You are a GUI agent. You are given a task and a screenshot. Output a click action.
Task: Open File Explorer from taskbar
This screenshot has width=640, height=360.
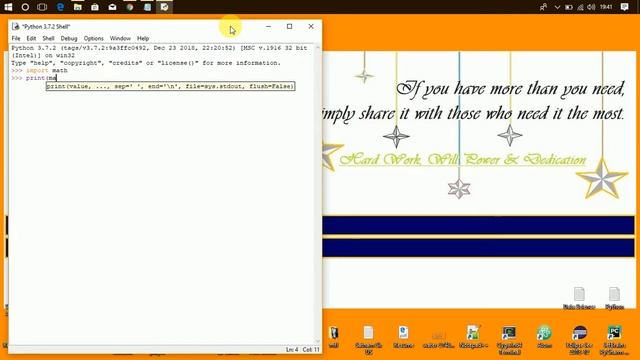click(78, 7)
